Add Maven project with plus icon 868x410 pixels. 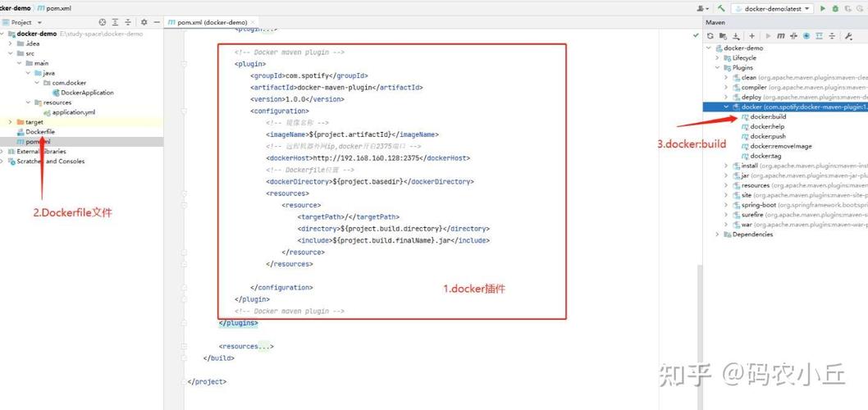[x=752, y=36]
